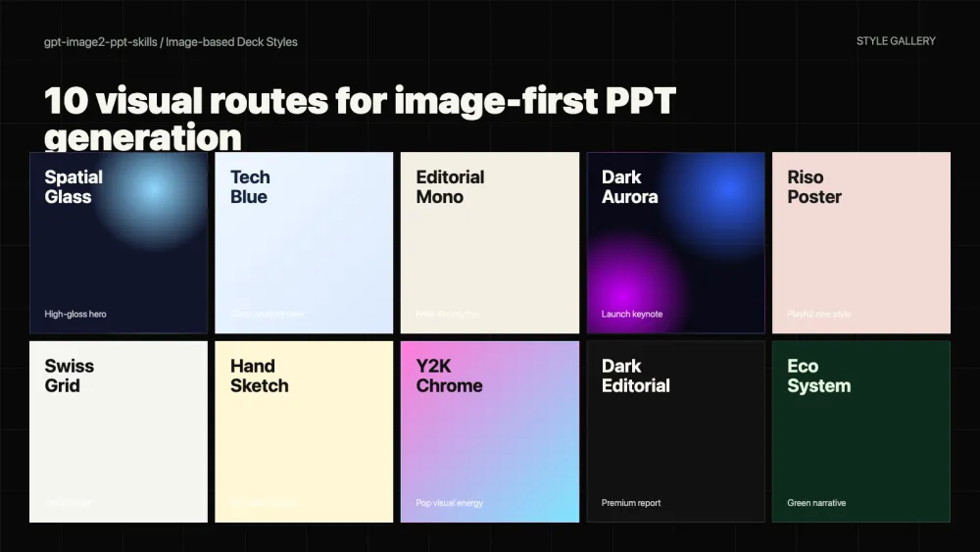The image size is (980, 552).
Task: Click the 'Launch keynote' caption
Action: coord(632,314)
